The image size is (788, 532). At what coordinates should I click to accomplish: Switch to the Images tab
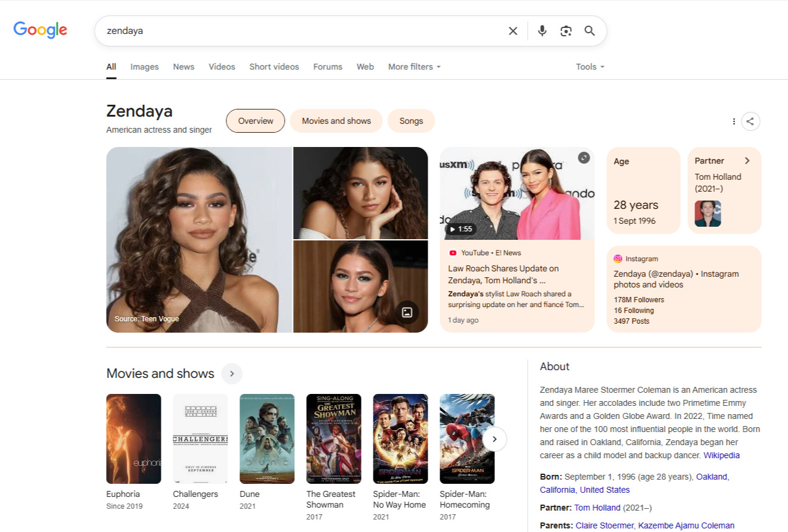pos(145,67)
